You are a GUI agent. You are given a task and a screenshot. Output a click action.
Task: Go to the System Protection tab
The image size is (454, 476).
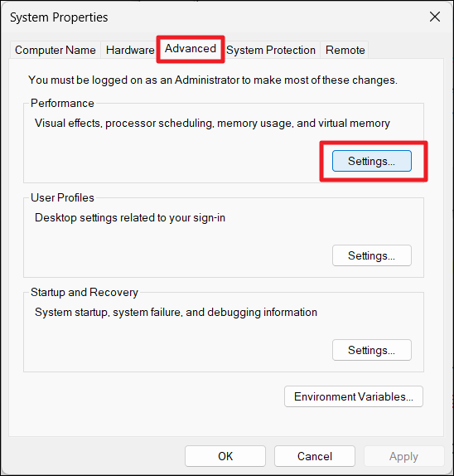point(271,50)
